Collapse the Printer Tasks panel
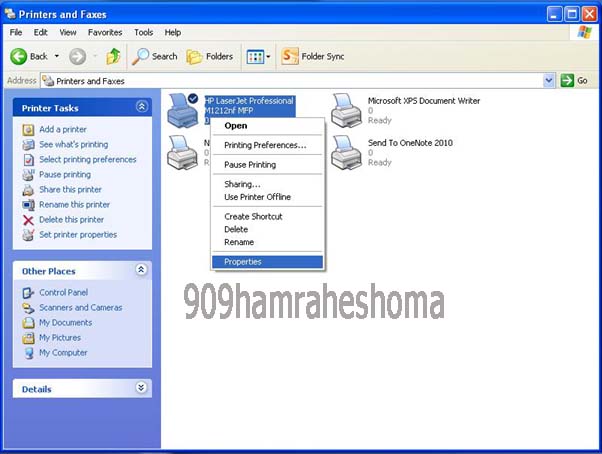 [x=142, y=107]
